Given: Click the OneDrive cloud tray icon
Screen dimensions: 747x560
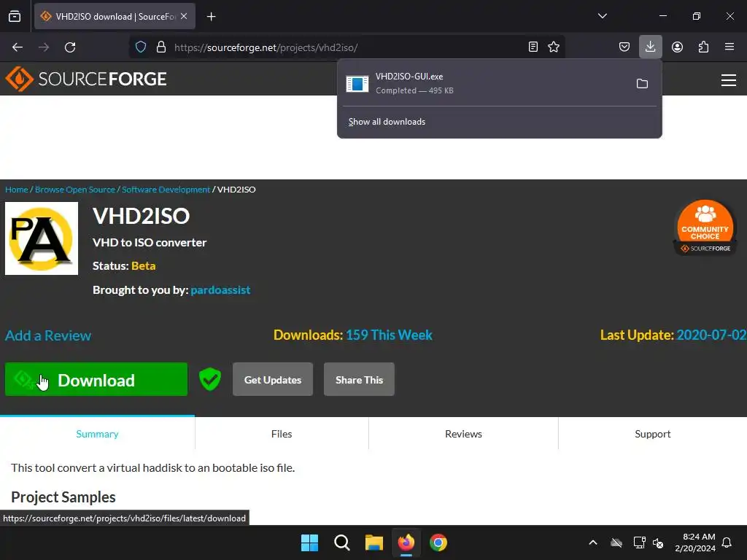Looking at the screenshot, I should pyautogui.click(x=616, y=542).
